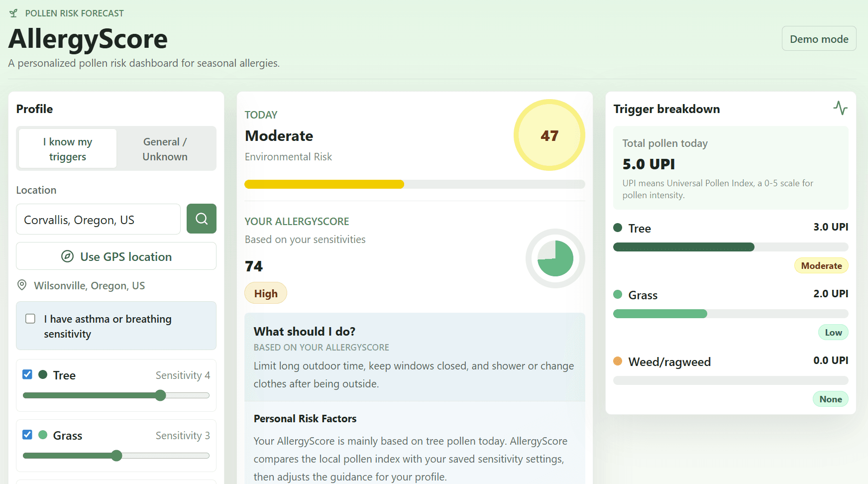
Task: Click the 5.0 UPI total pollen value
Action: click(649, 164)
